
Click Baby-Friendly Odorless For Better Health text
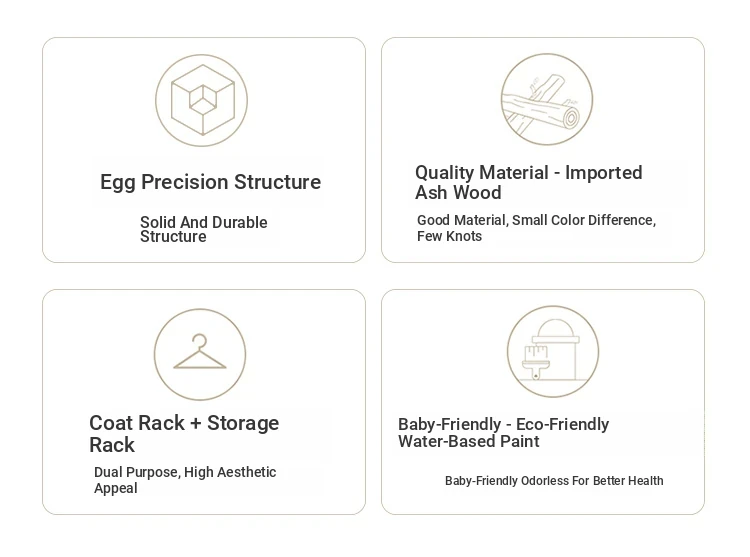click(554, 481)
